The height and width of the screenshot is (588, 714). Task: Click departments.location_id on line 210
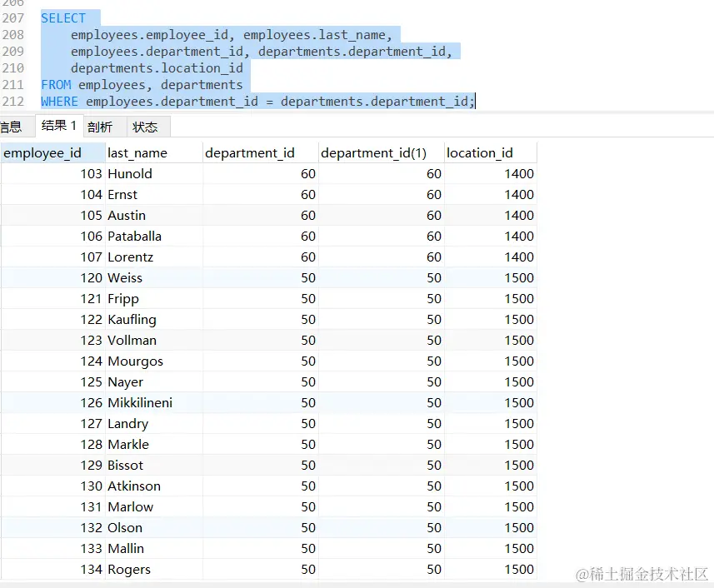point(157,68)
